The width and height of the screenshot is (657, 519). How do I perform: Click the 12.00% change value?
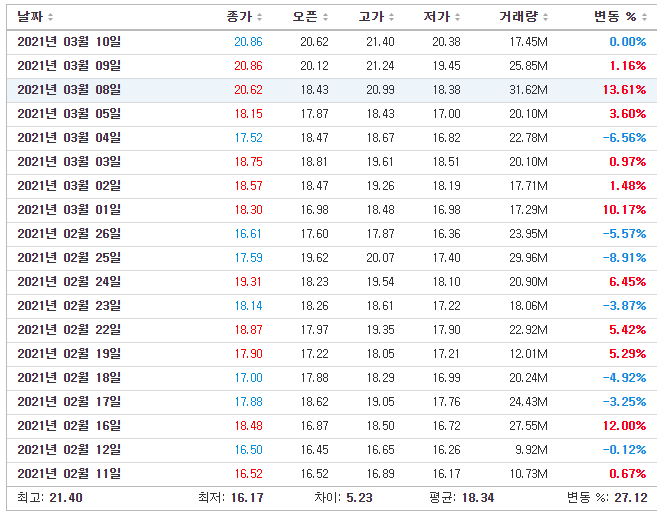pyautogui.click(x=624, y=426)
